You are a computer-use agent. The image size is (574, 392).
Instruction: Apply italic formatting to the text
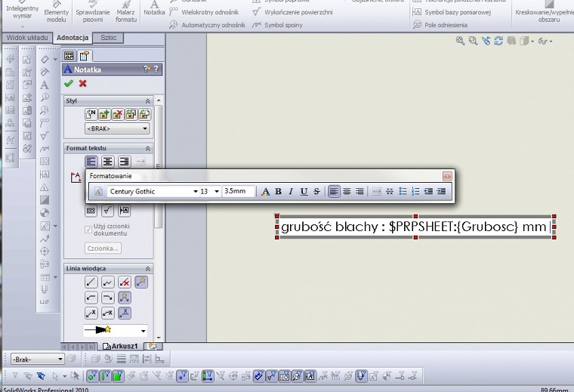(291, 192)
